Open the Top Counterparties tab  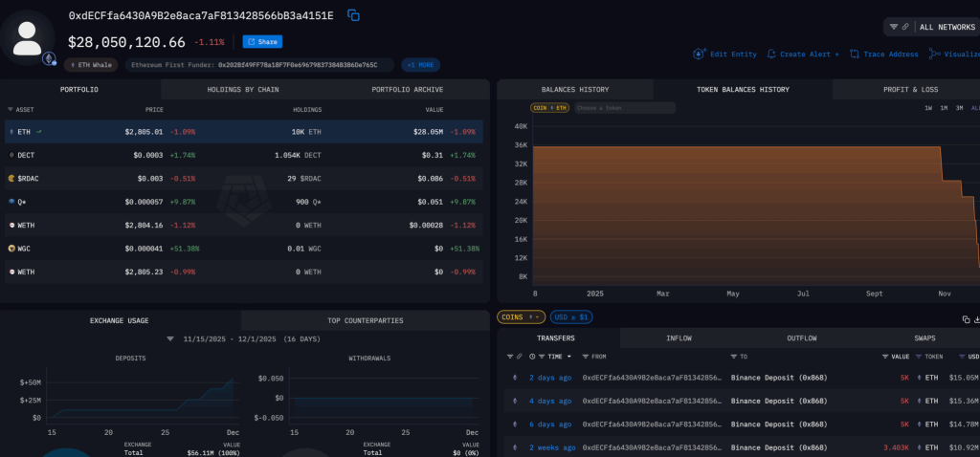[366, 321]
